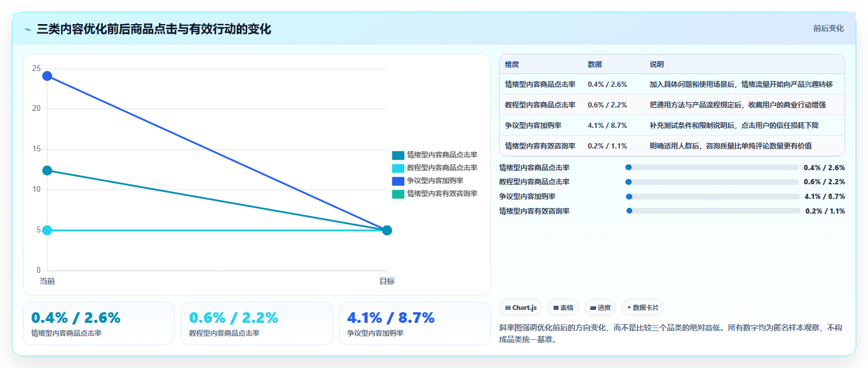The height and width of the screenshot is (368, 868).
Task: Toggle 争议型内容加购率 legend swatch
Action: (x=398, y=181)
